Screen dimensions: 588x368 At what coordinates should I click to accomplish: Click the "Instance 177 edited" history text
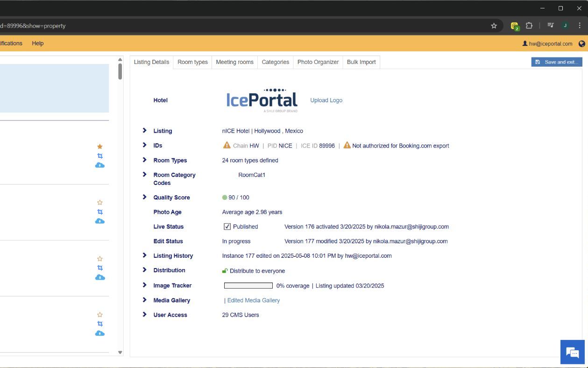click(x=251, y=256)
